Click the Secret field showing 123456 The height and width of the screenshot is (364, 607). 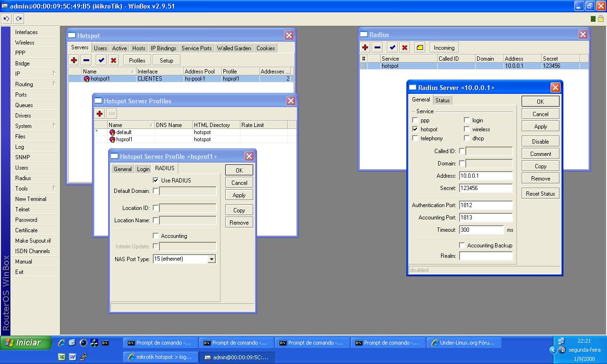486,188
